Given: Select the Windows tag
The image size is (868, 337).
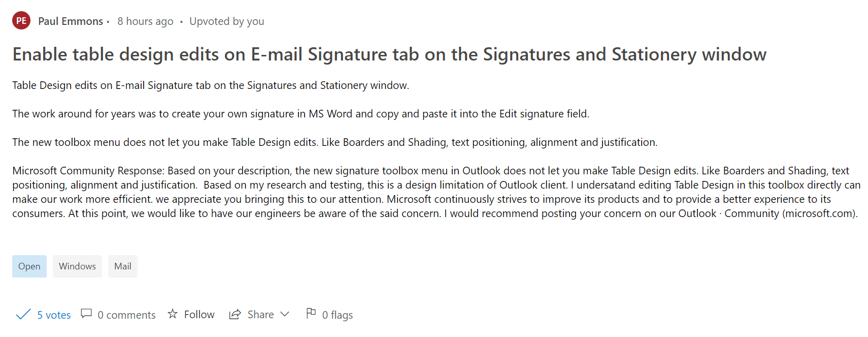Looking at the screenshot, I should click(77, 266).
